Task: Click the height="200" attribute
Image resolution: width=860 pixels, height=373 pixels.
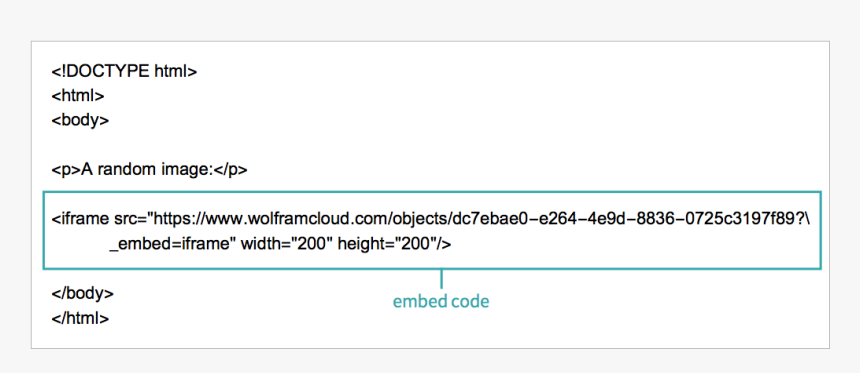Action: [x=384, y=244]
